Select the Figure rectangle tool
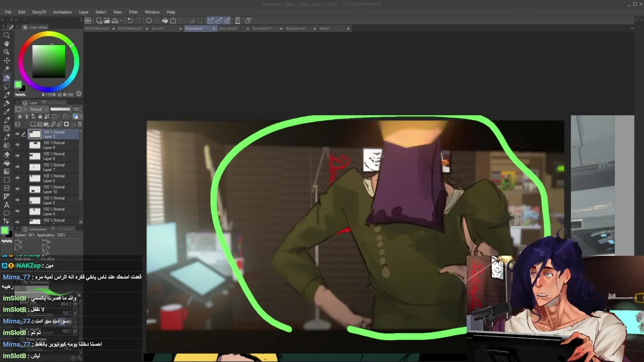 coord(7,180)
